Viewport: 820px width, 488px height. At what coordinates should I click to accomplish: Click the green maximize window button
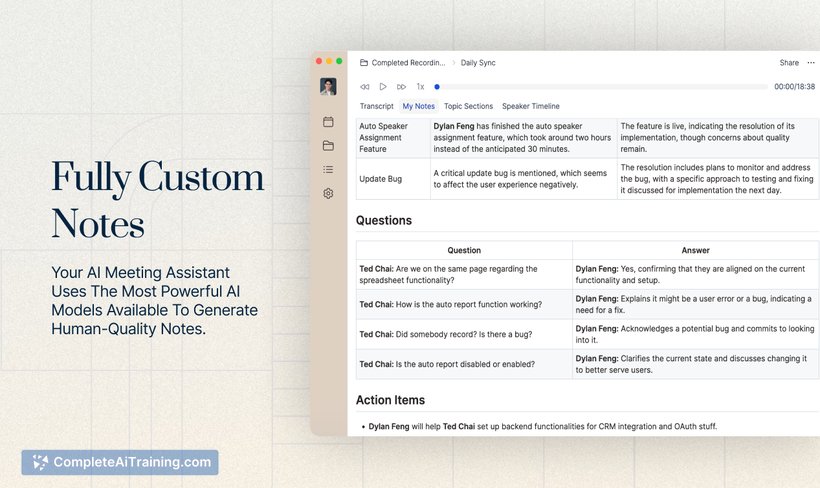click(x=339, y=61)
